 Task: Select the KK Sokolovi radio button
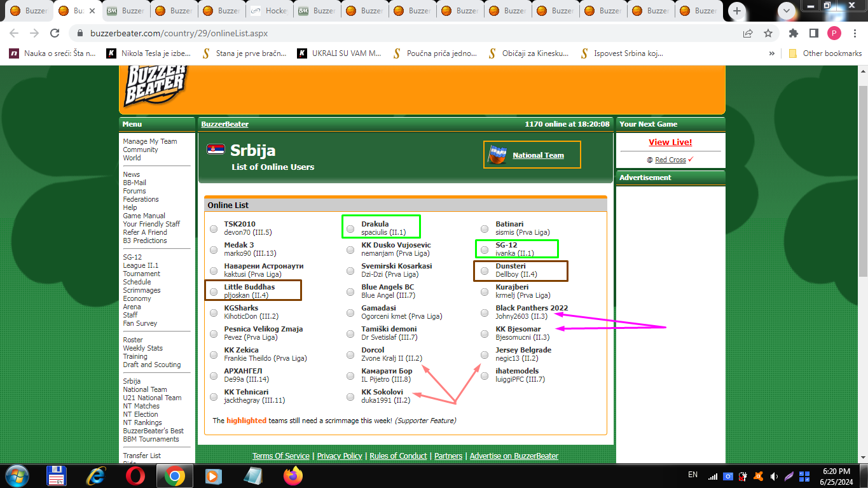coord(350,396)
